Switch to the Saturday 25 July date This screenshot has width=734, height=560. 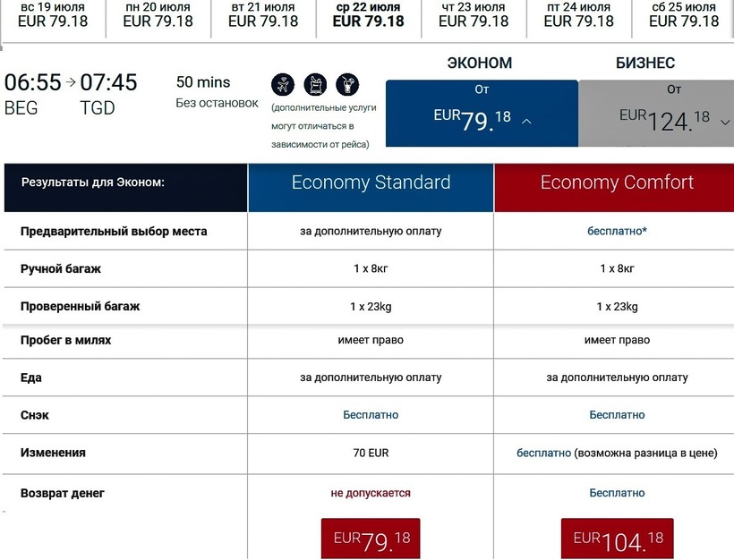tap(687, 14)
